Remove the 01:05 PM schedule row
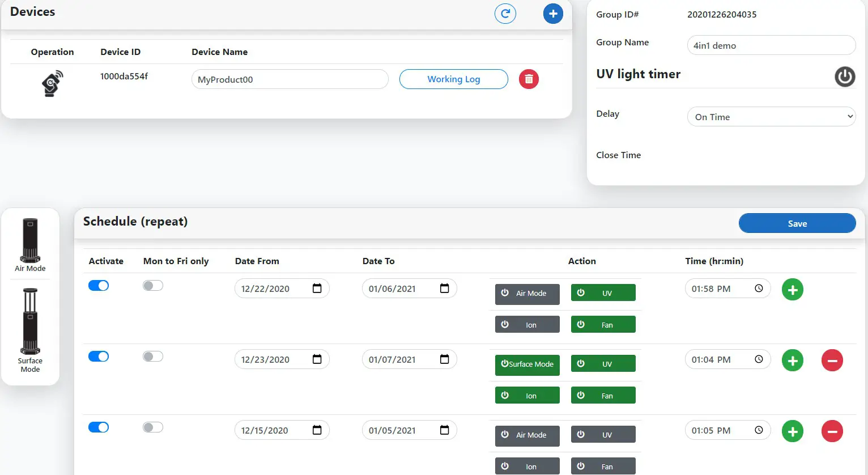The height and width of the screenshot is (475, 868). [832, 431]
